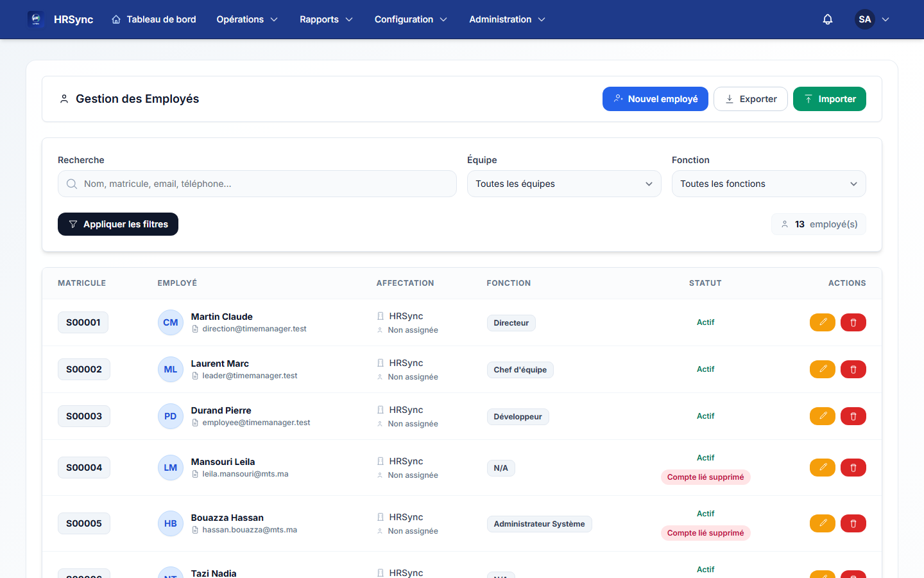
Task: Click the name Mansouri Leila
Action: pyautogui.click(x=223, y=462)
